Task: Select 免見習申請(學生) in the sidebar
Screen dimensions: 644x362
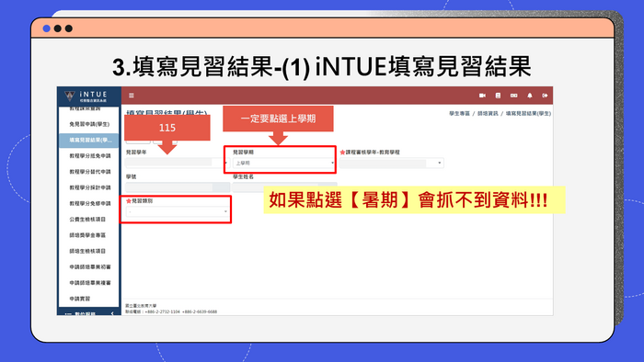Action: [x=89, y=124]
